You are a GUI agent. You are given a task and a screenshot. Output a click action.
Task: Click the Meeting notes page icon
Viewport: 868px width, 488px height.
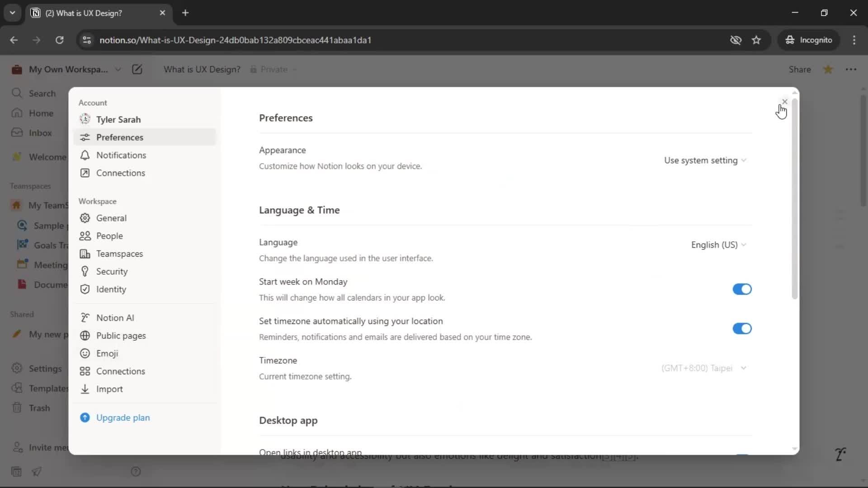(22, 264)
